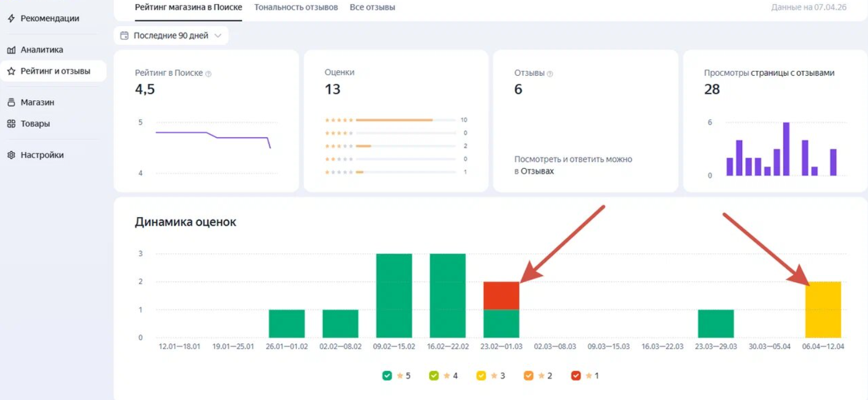This screenshot has height=400, width=868.
Task: Follow the Отзывах link in the reviews card
Action: [537, 171]
